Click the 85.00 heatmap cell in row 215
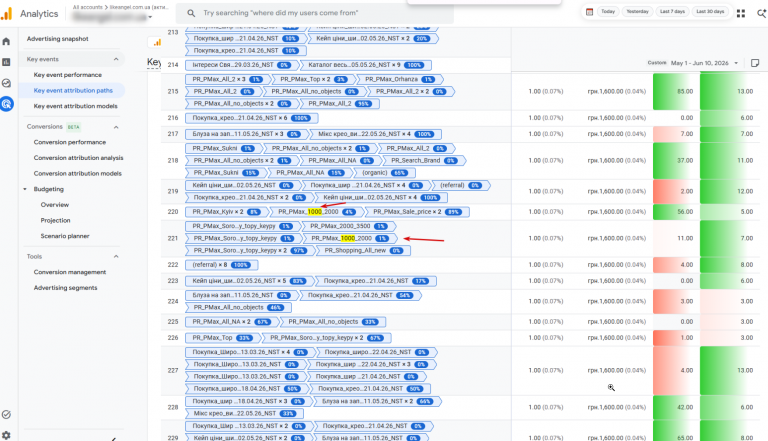768x441 pixels. [675, 92]
